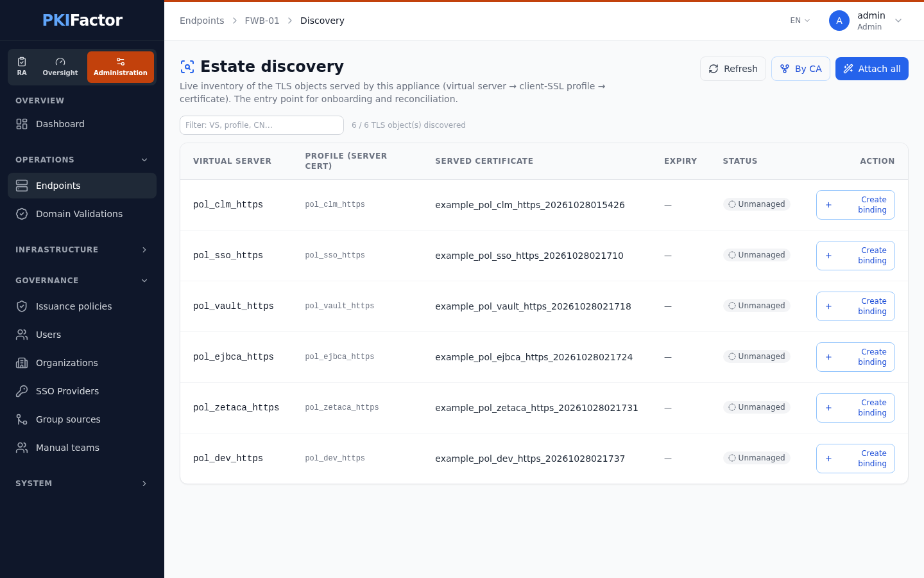This screenshot has height=578, width=924.
Task: Click the Endpoints server icon
Action: [22, 186]
